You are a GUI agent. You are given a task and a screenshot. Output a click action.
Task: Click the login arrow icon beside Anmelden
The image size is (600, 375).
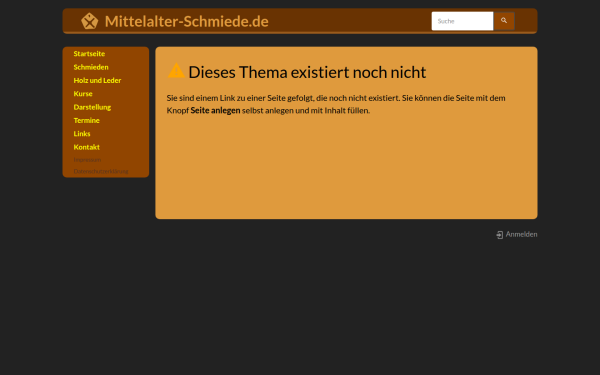click(500, 235)
